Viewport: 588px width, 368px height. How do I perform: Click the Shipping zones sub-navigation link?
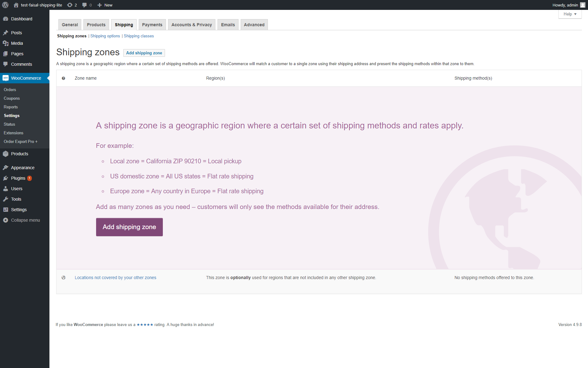pos(72,36)
